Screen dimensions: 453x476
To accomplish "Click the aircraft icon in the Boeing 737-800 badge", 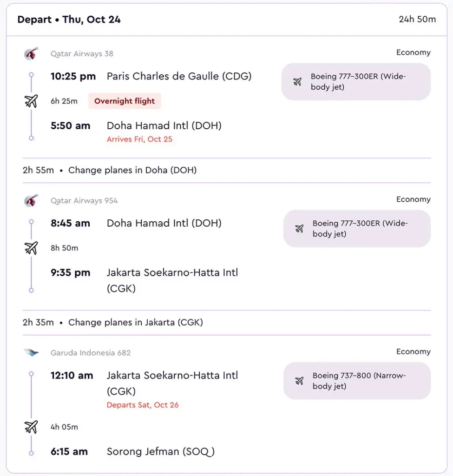I will (x=299, y=381).
